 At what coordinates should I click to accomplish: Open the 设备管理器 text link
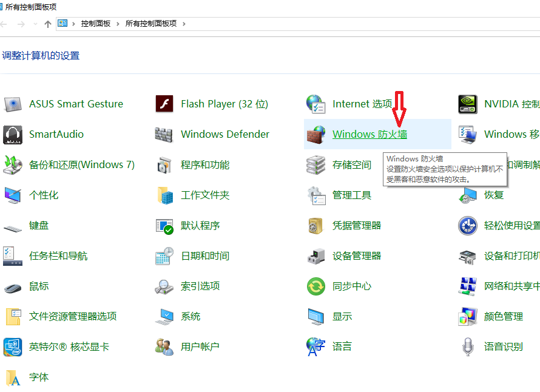click(x=356, y=256)
